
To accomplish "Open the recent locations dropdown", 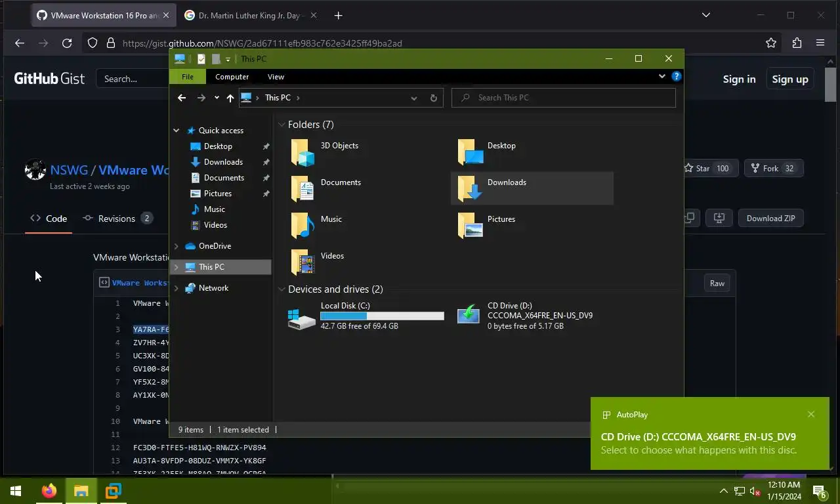I will click(x=217, y=98).
